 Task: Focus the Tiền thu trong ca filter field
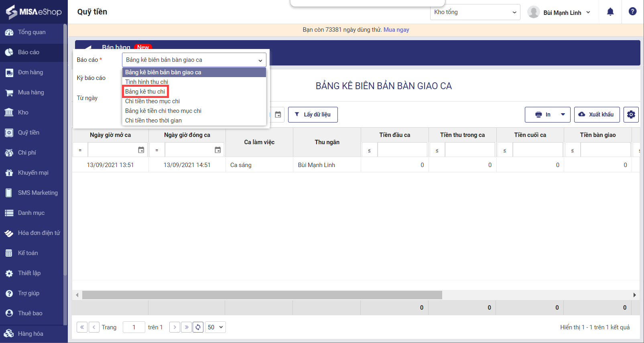(470, 150)
